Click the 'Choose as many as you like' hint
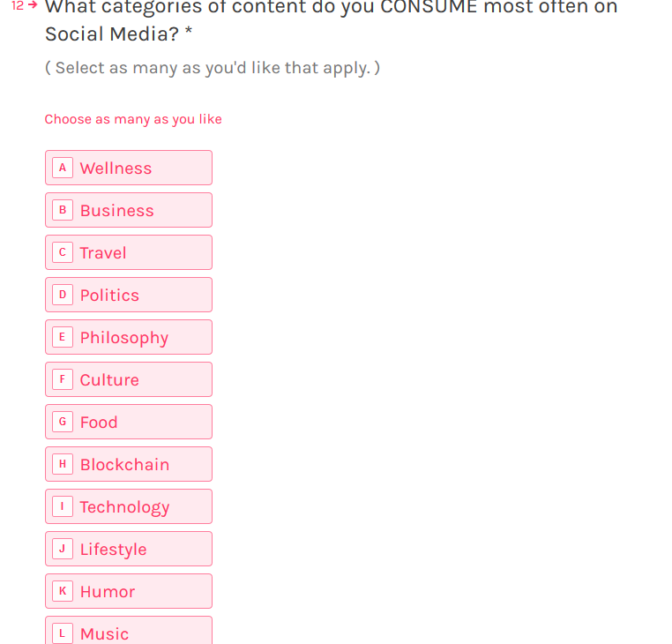Screen dimensions: 672x644 tap(133, 119)
